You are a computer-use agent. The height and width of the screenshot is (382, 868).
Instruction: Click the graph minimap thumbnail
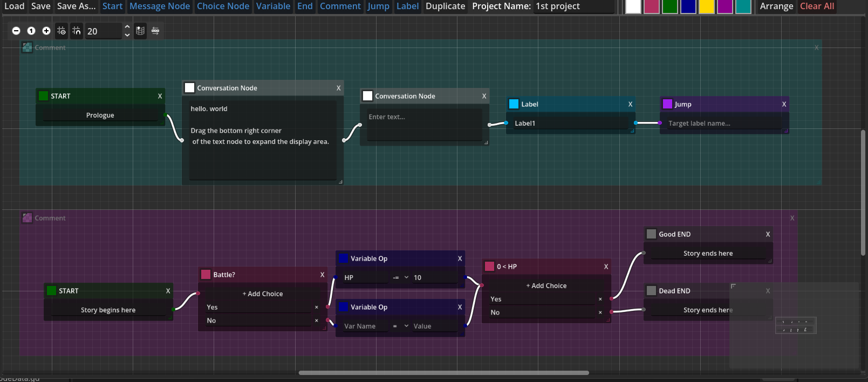(794, 325)
